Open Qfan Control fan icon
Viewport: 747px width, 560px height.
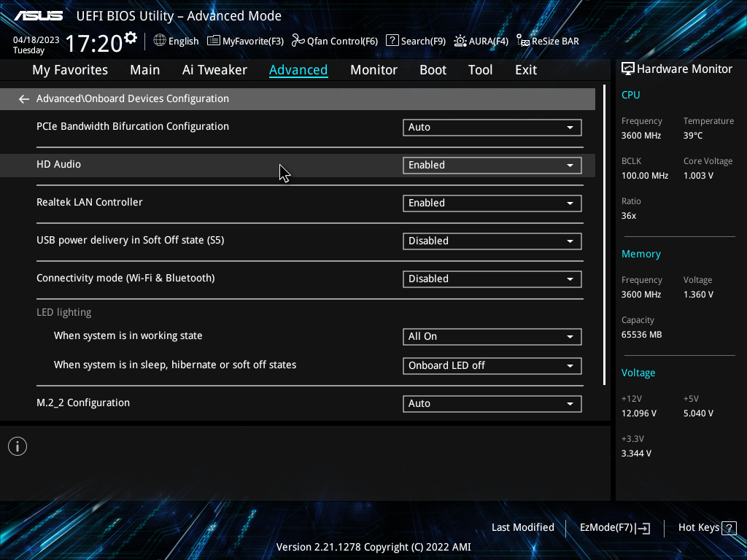298,41
